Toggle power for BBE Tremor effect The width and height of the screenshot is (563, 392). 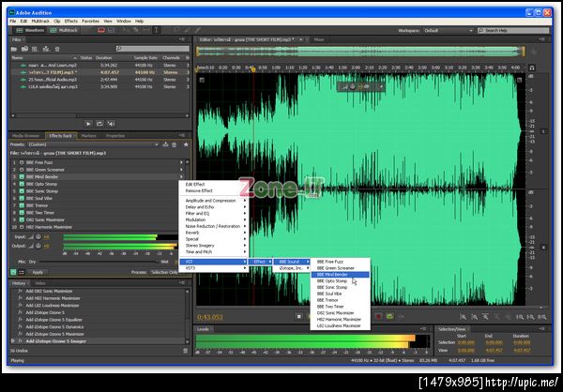(22, 205)
